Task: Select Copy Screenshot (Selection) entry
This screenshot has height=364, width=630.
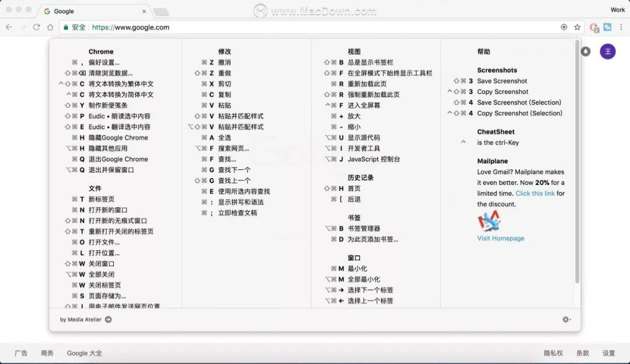Action: coord(520,113)
